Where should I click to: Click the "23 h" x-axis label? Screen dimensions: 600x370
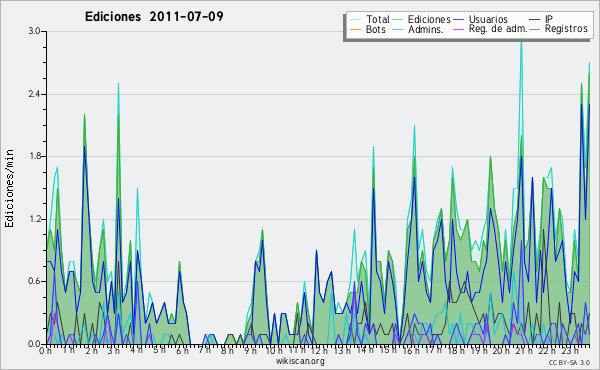[x=569, y=350]
